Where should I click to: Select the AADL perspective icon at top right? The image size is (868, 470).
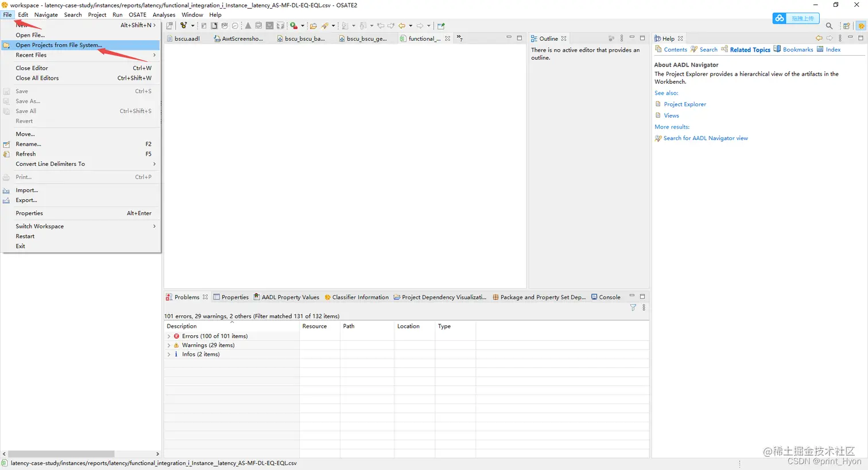pyautogui.click(x=861, y=26)
